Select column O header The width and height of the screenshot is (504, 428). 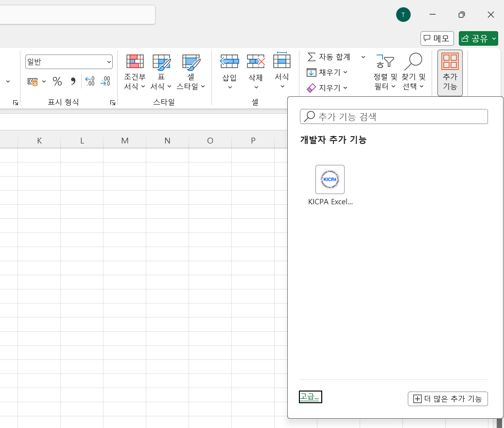(210, 141)
